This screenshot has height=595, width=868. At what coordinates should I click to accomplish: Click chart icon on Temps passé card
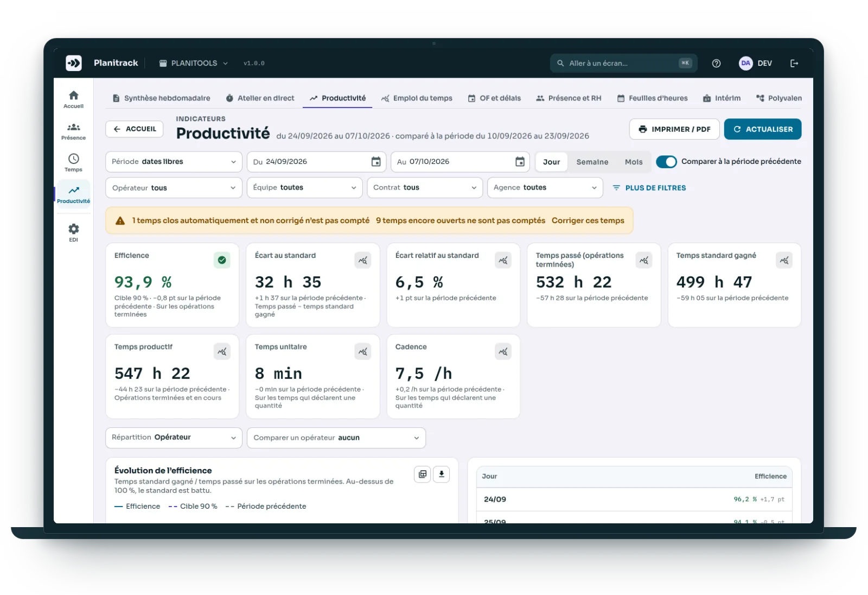click(644, 260)
